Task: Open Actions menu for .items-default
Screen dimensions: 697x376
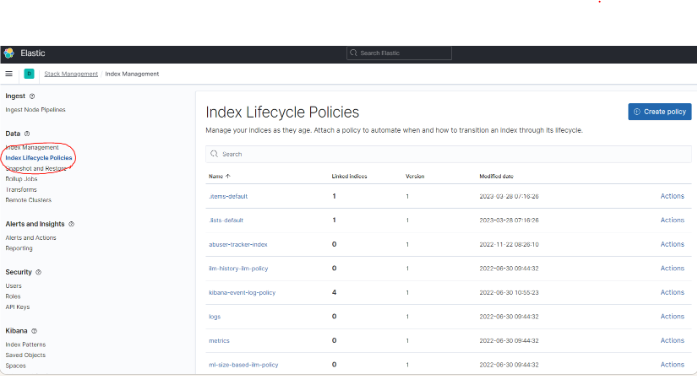Action: (672, 196)
